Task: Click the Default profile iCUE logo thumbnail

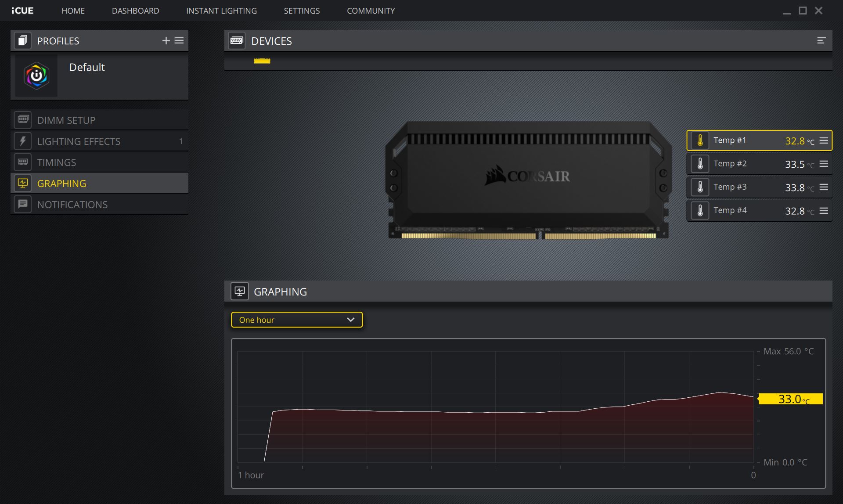Action: click(36, 76)
